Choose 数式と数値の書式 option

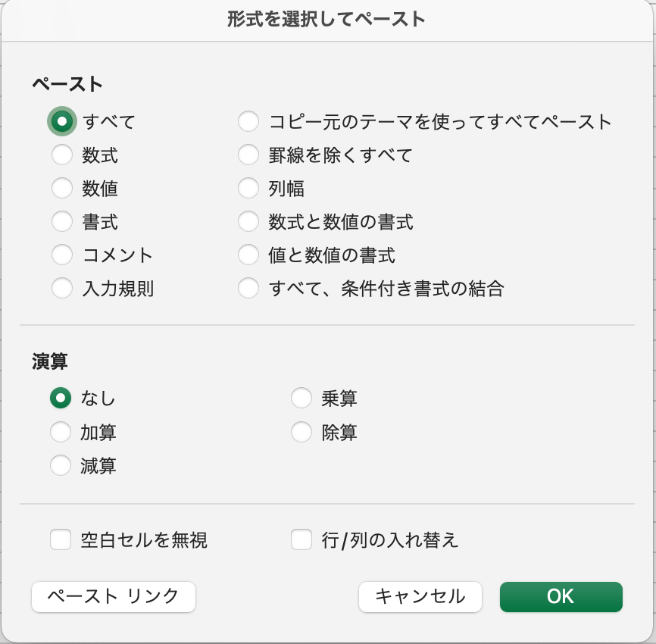click(248, 222)
